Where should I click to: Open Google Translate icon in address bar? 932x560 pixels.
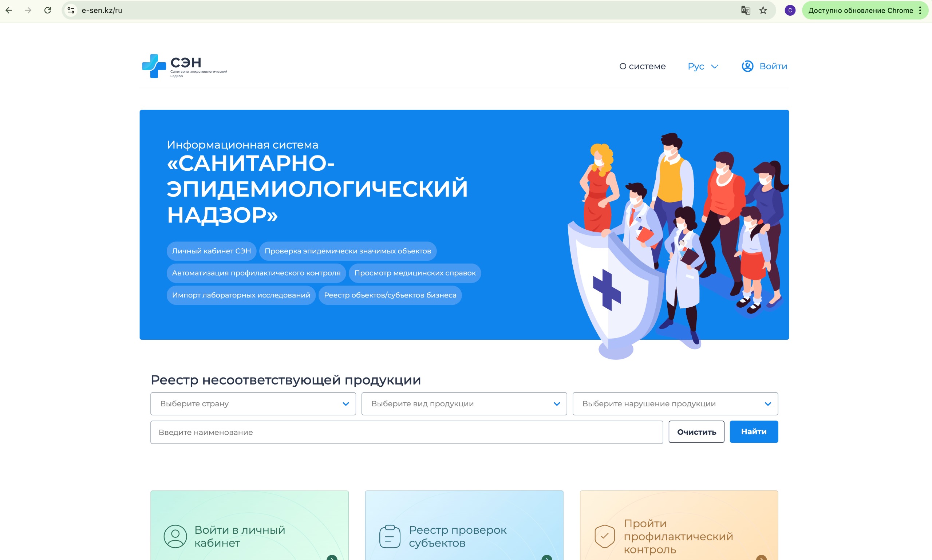[x=745, y=10]
